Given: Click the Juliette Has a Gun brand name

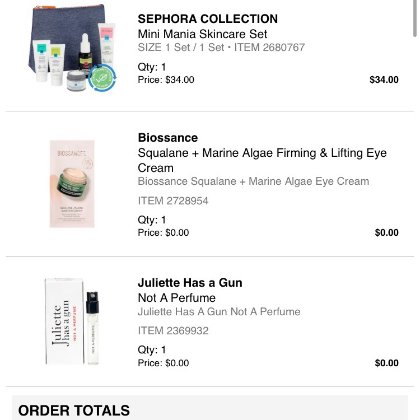Looking at the screenshot, I should pos(190,283).
